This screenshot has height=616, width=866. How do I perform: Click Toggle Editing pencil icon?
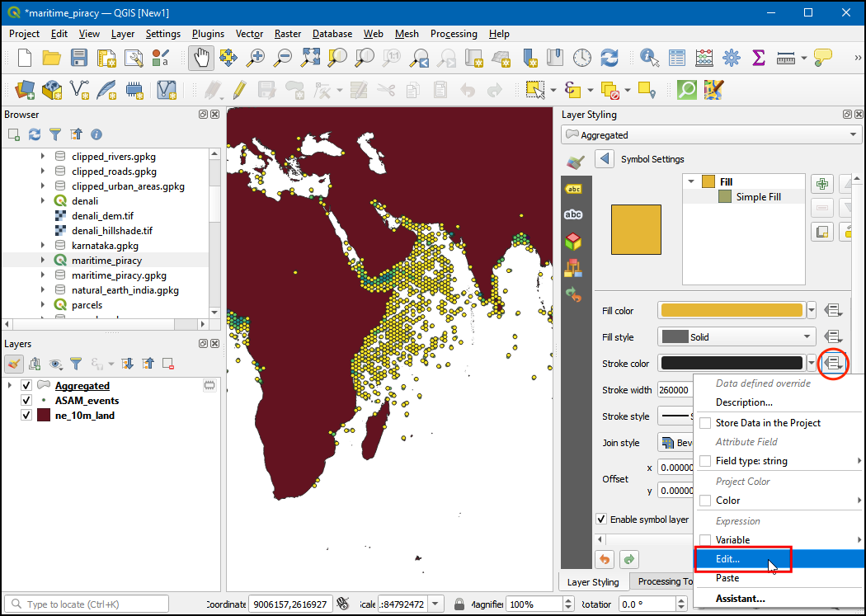(240, 90)
